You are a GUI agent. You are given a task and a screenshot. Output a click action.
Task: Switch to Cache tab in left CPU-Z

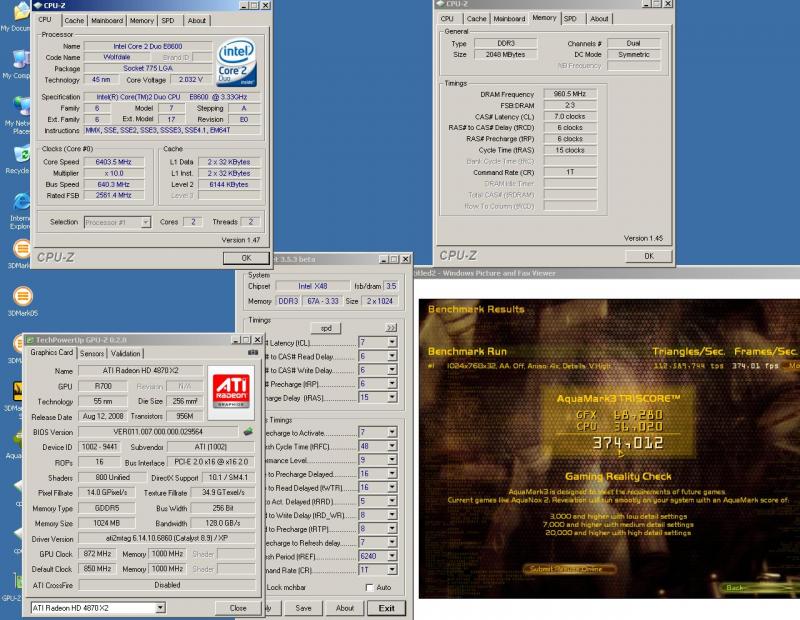[x=73, y=20]
